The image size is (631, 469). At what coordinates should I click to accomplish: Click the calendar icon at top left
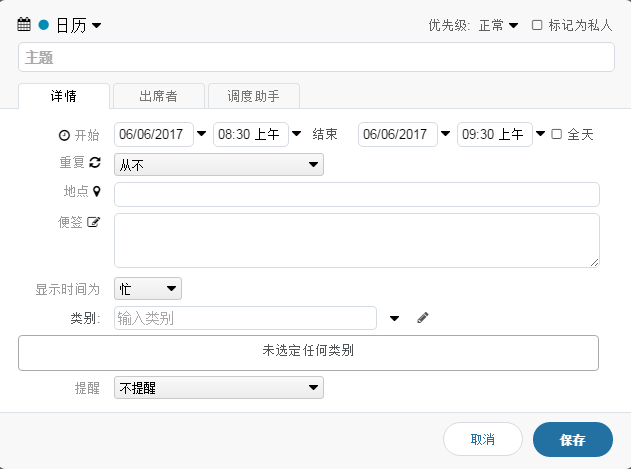(x=25, y=24)
